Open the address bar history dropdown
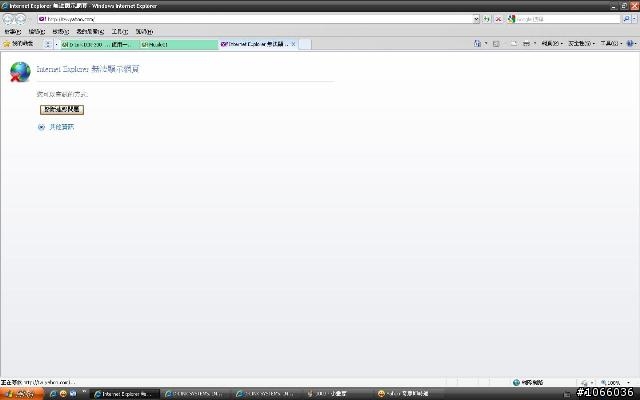This screenshot has width=640, height=400. (476, 19)
